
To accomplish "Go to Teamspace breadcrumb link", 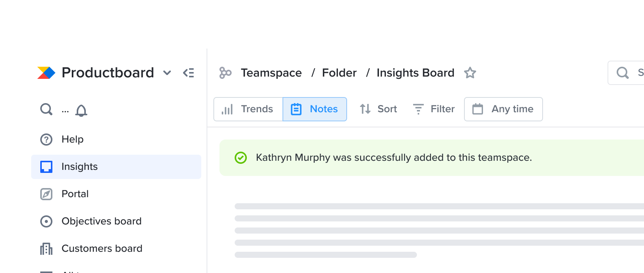I will click(271, 73).
